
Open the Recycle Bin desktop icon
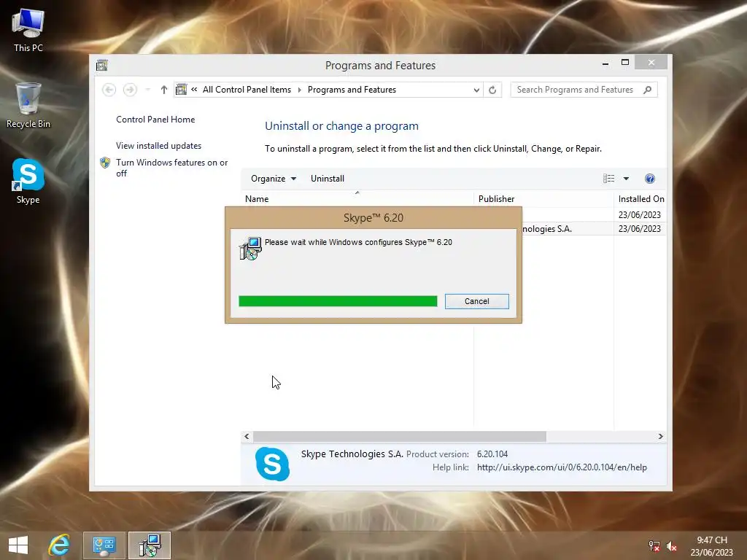click(x=28, y=105)
